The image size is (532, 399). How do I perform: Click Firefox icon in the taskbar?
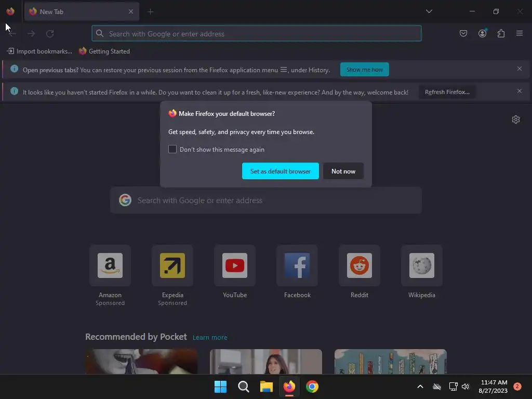[289, 387]
